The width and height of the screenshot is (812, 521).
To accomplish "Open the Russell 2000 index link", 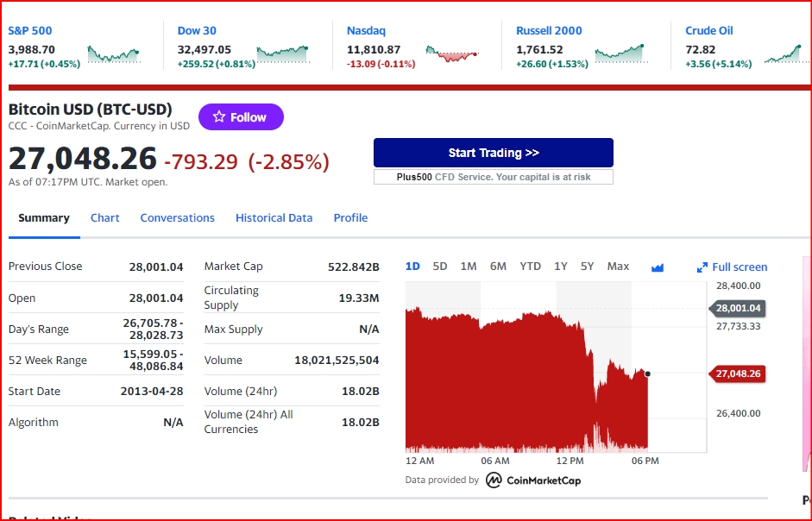I will point(549,30).
